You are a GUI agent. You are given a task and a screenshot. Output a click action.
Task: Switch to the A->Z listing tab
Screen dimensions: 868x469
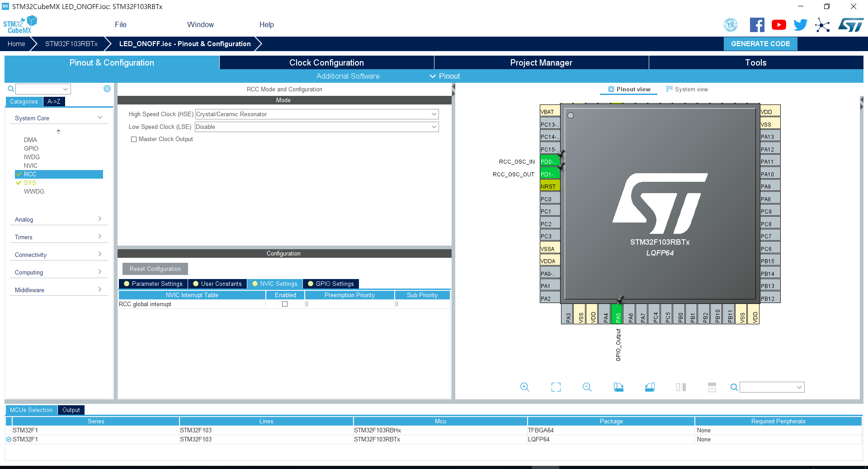pyautogui.click(x=54, y=101)
